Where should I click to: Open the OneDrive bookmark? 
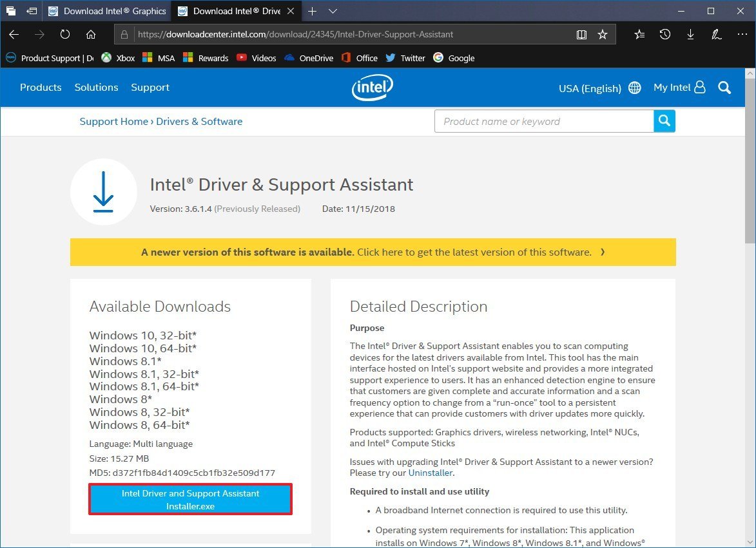[309, 58]
